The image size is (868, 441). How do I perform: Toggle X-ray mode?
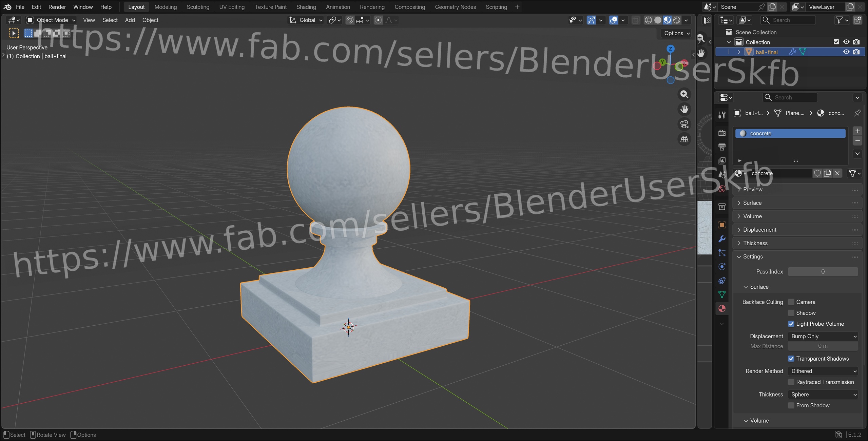[x=636, y=20]
